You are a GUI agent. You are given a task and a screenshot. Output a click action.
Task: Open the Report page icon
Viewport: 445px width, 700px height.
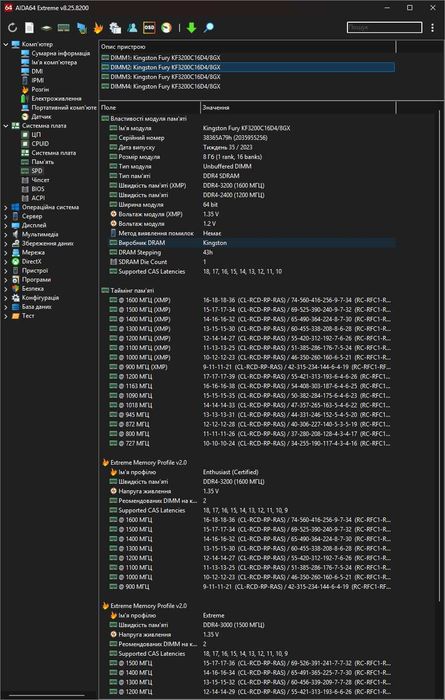pyautogui.click(x=29, y=28)
